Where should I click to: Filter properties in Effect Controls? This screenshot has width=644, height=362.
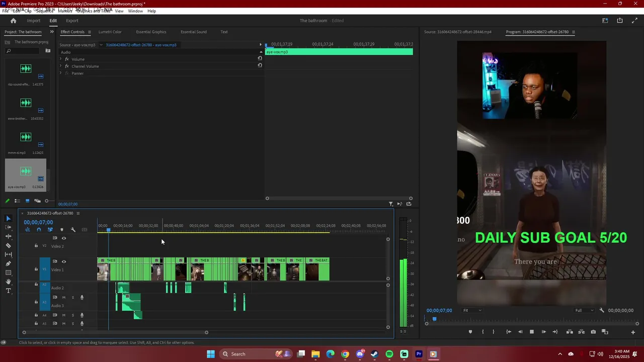click(391, 204)
